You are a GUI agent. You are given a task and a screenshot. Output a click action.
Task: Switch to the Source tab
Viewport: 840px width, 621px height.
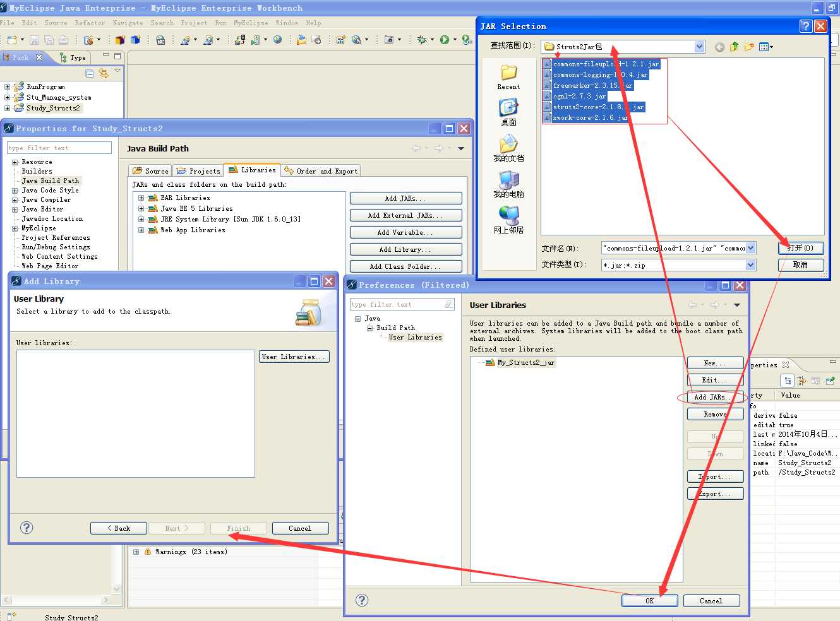150,171
